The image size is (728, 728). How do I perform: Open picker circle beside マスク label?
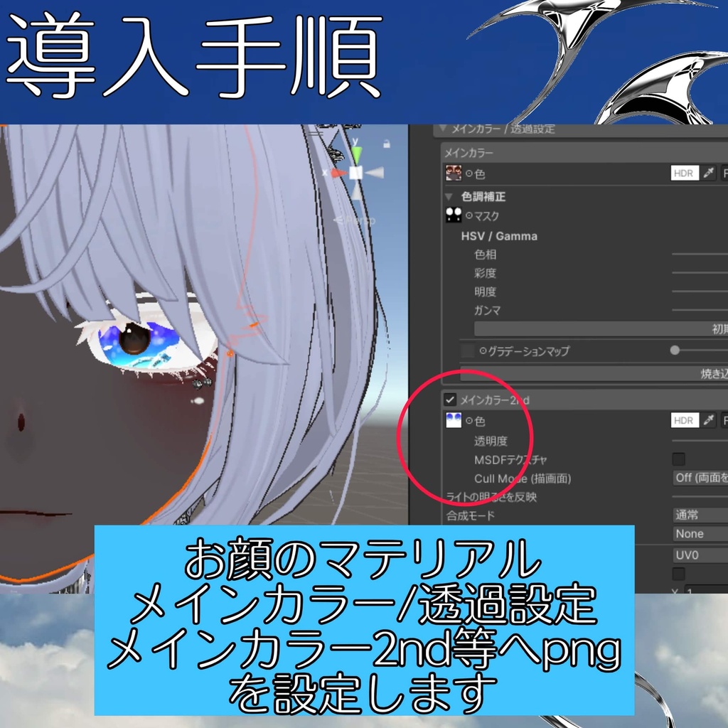click(469, 215)
